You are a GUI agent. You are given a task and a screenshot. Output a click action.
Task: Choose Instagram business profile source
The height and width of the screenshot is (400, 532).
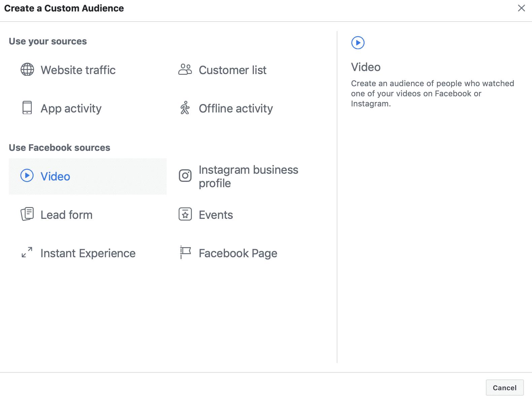(x=248, y=176)
